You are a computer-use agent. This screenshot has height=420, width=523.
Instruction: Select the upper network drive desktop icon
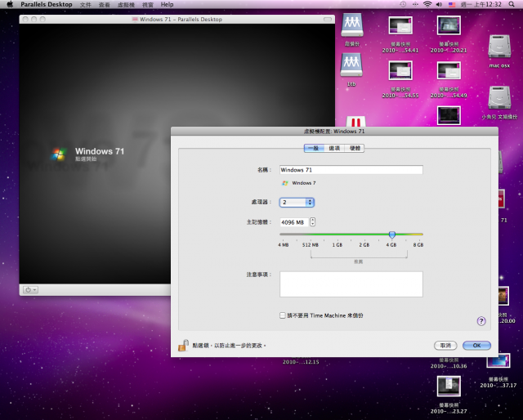(352, 25)
